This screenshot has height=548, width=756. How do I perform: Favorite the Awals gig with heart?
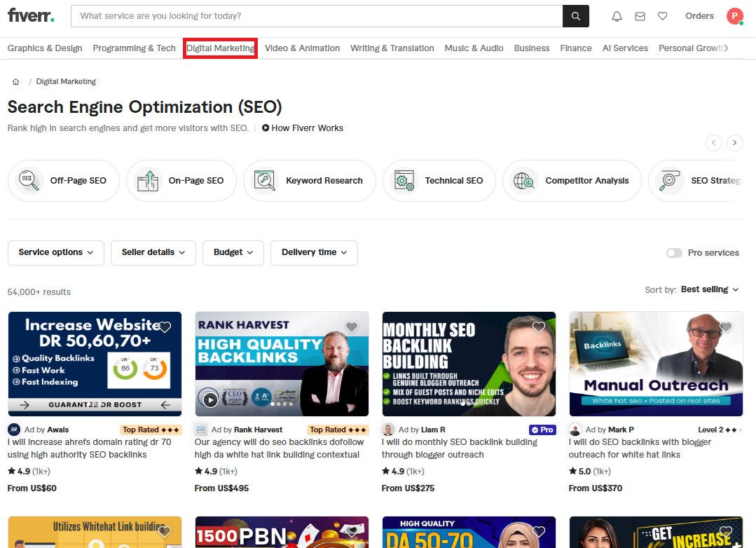pyautogui.click(x=165, y=327)
